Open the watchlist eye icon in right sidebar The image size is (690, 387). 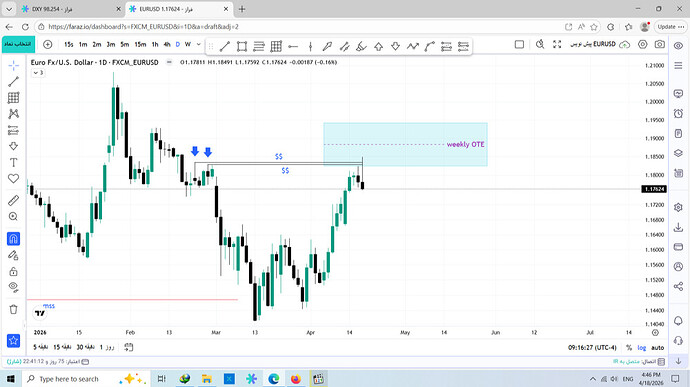678,45
